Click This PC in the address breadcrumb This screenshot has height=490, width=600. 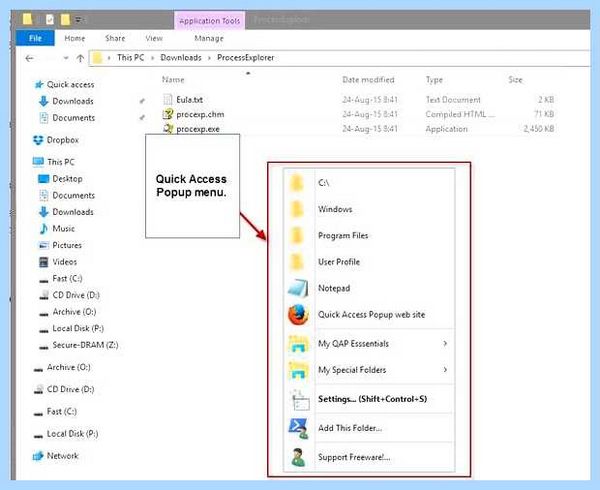click(130, 58)
